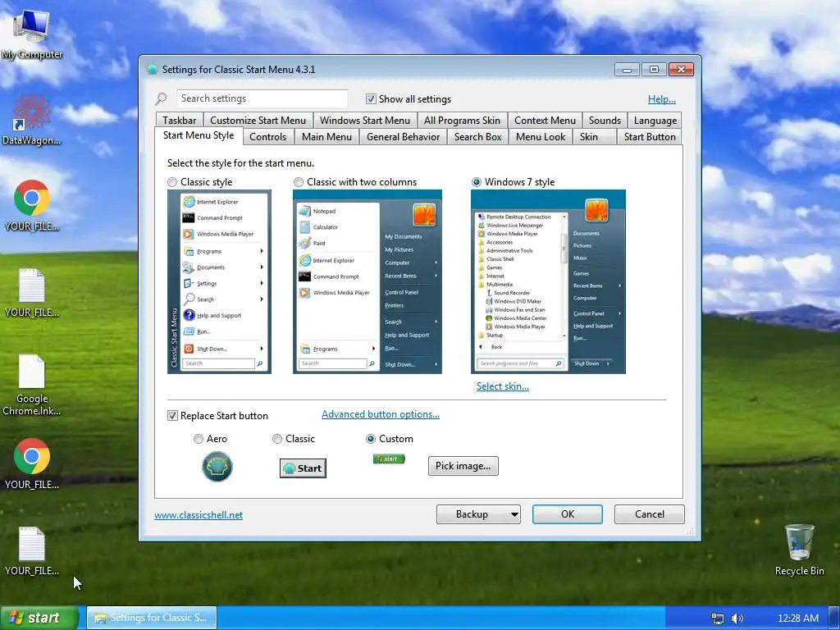Viewport: 840px width, 630px height.
Task: Switch to the Sounds tab
Action: pos(605,121)
